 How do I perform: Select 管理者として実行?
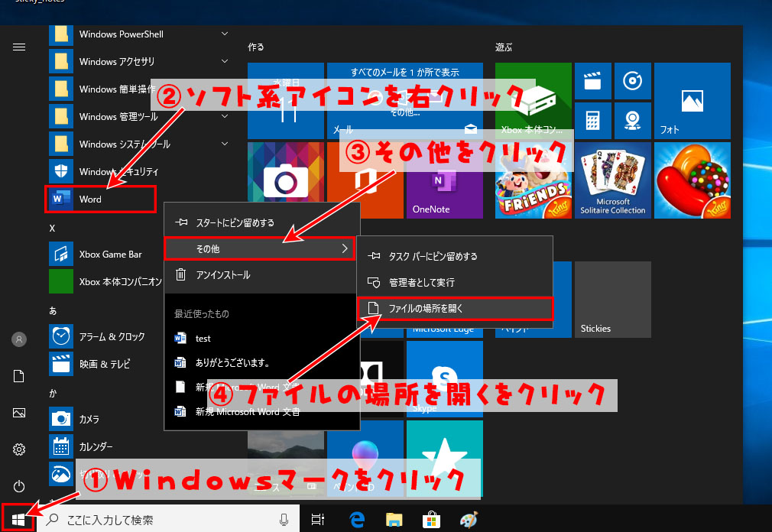tap(455, 282)
